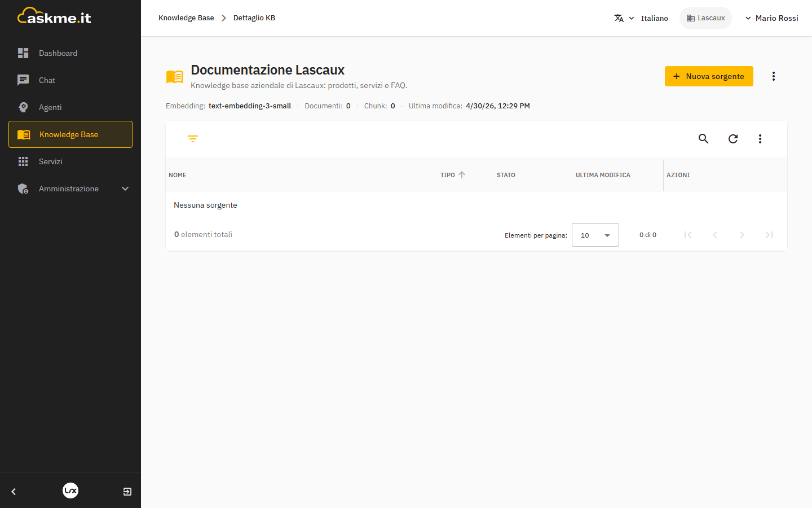
Task: Click the search icon in table toolbar
Action: click(703, 139)
